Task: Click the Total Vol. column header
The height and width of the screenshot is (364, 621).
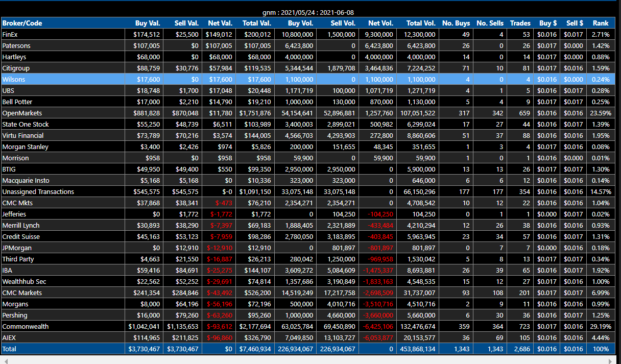Action: (421, 23)
